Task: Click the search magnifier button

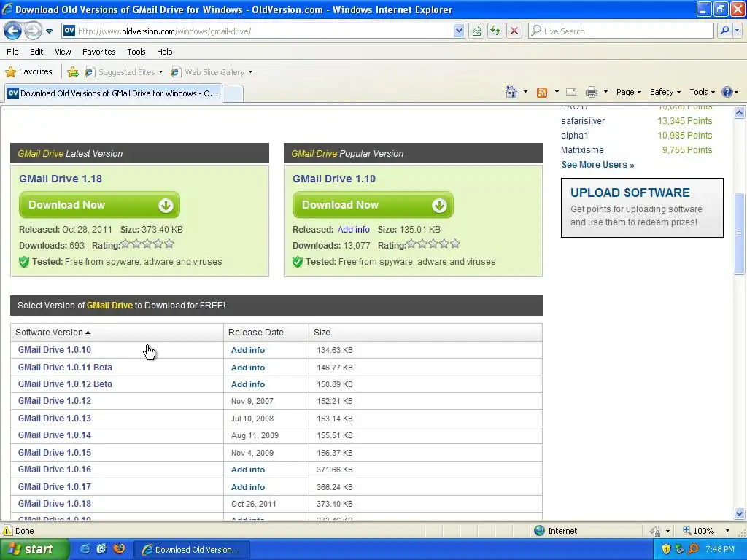Action: click(x=724, y=31)
